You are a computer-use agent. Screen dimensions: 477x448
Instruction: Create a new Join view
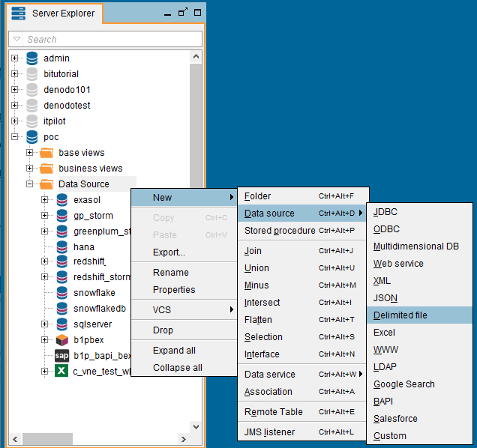pos(302,251)
